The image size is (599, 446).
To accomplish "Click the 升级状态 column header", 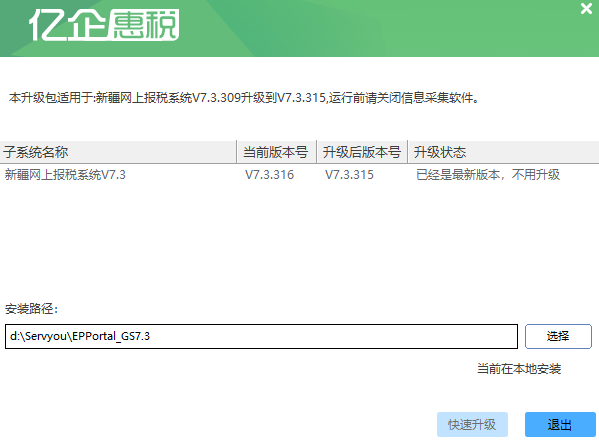I will pyautogui.click(x=503, y=152).
